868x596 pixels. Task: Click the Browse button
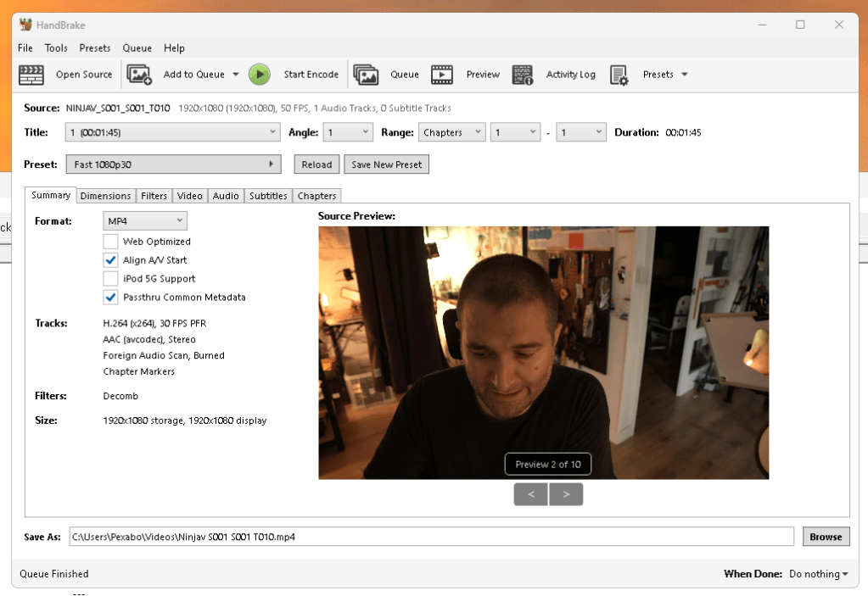coord(826,537)
